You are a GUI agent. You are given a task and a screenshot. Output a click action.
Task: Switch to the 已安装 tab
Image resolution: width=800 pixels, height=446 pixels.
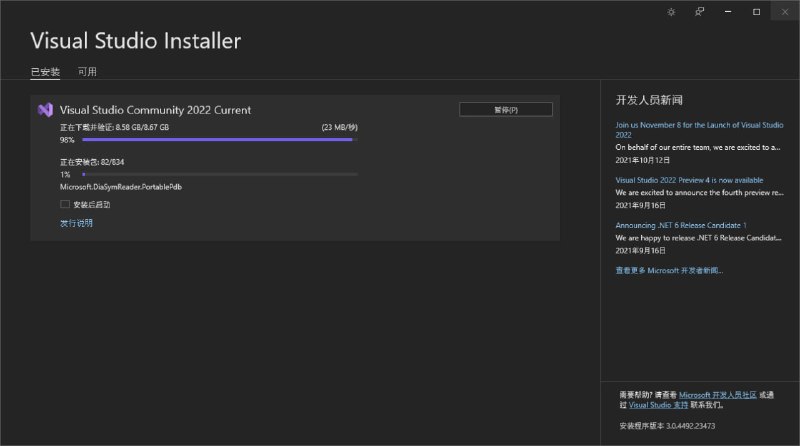[x=45, y=71]
